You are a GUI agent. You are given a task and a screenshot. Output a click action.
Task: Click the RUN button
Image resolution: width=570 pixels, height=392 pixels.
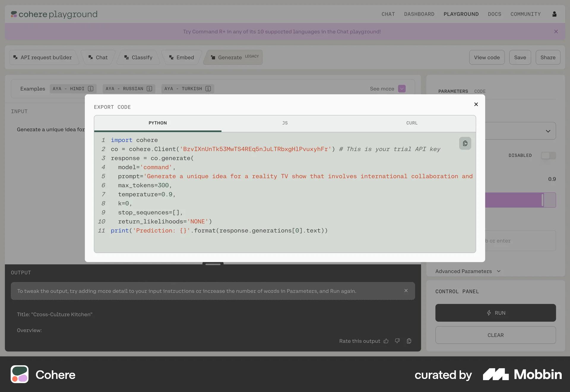(x=495, y=313)
